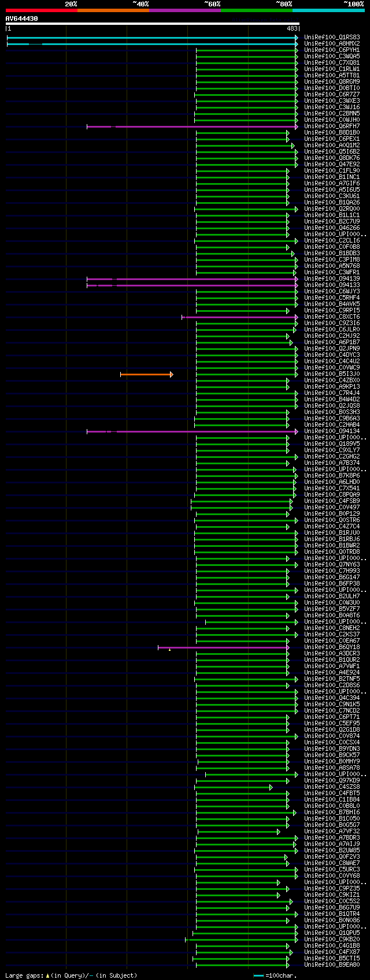Image resolution: width=370 pixels, height=980 pixels.
Task: Click the UniRef100_C3WQA5 label
Action: [x=332, y=57]
